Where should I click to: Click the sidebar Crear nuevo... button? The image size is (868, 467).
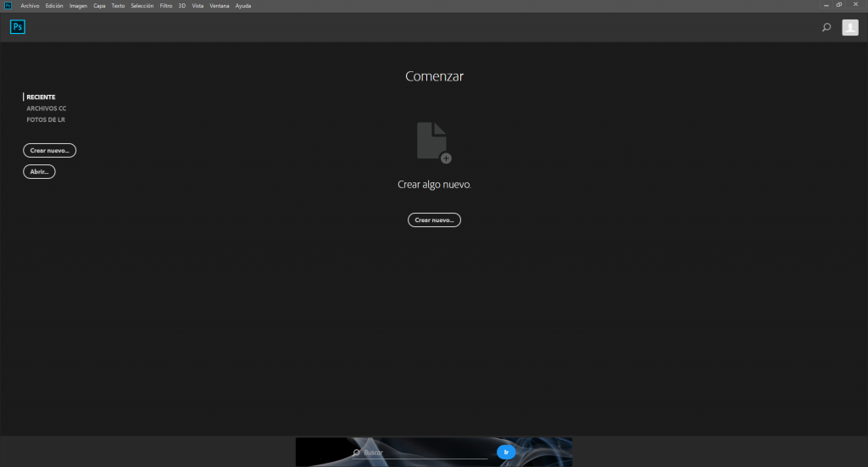tap(49, 151)
